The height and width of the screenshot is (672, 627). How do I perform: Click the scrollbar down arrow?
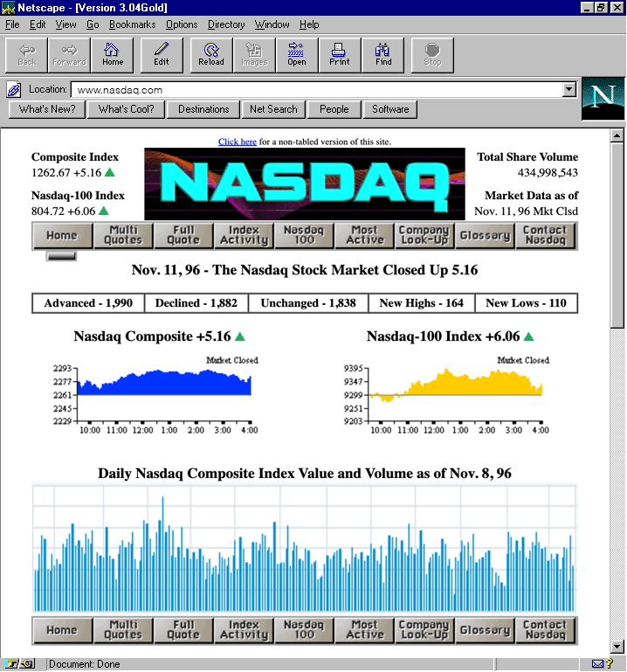point(617,647)
